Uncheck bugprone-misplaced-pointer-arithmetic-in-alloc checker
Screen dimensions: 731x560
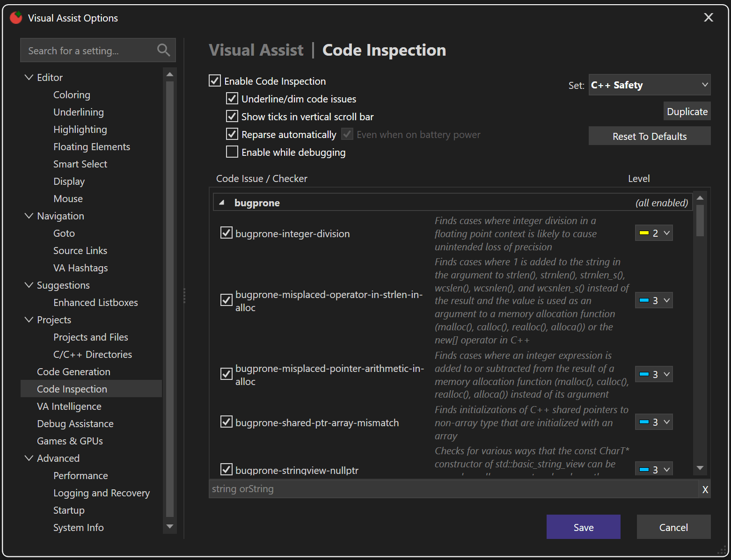coord(227,374)
